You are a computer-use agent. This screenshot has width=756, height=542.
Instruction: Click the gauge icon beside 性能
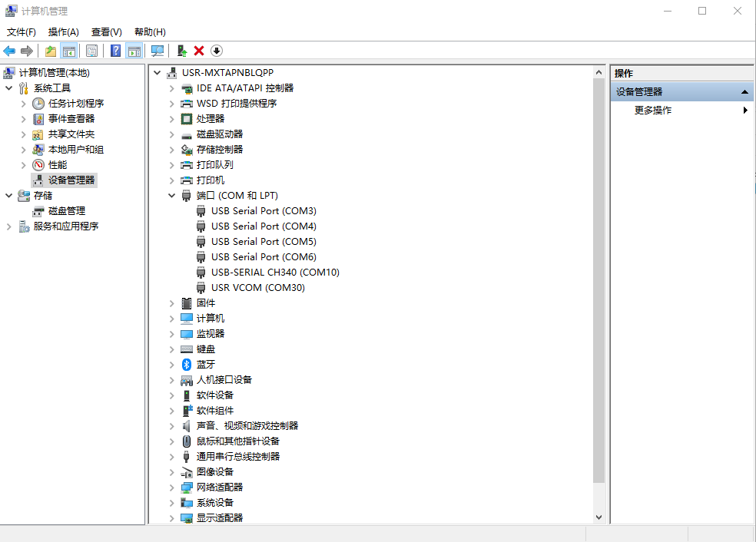[x=38, y=165]
